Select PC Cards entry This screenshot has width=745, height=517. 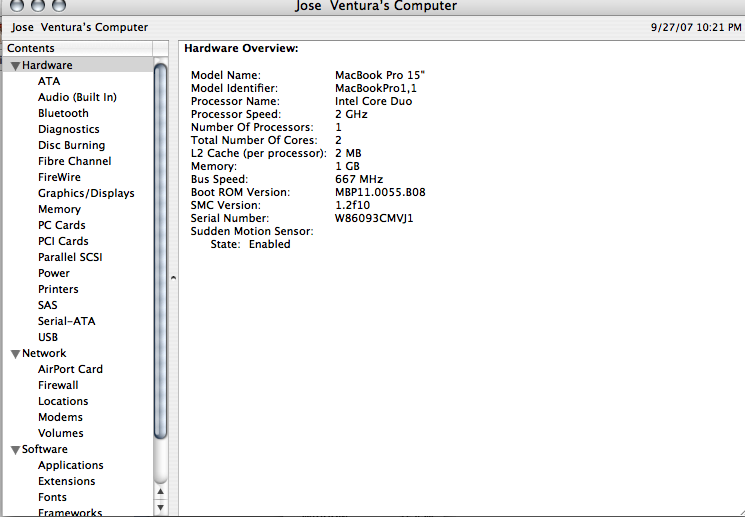click(x=62, y=225)
